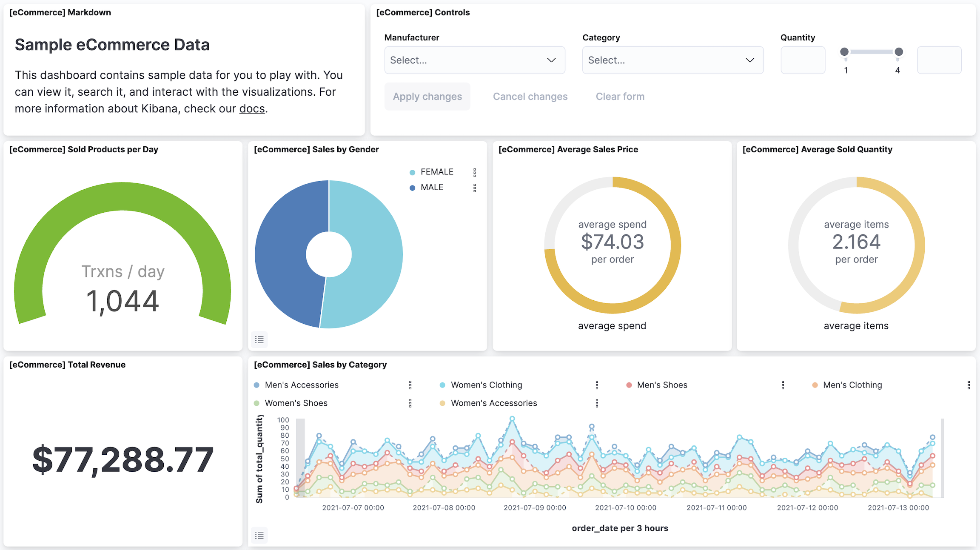This screenshot has width=980, height=550.
Task: Focus the Quantity minimum input field
Action: pyautogui.click(x=803, y=60)
